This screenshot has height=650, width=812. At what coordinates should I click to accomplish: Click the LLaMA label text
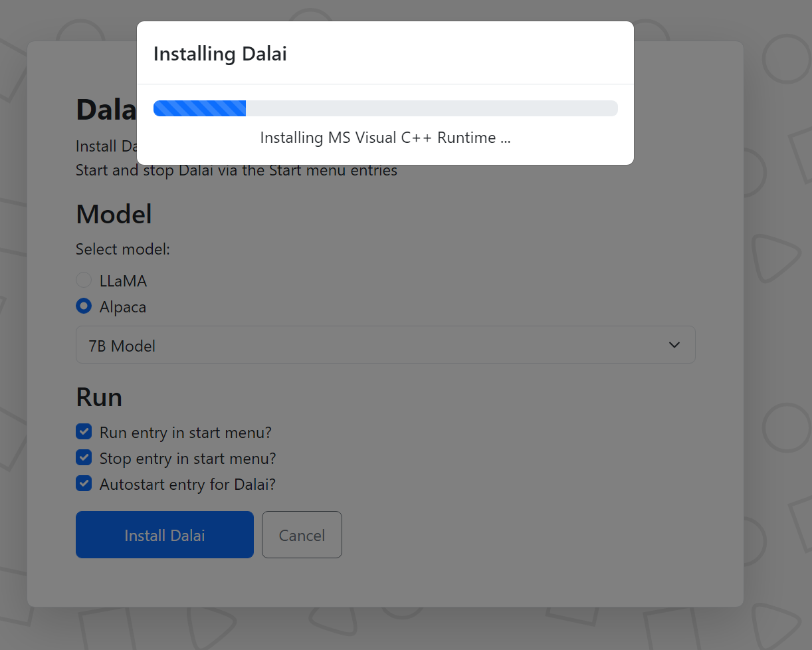pos(123,281)
